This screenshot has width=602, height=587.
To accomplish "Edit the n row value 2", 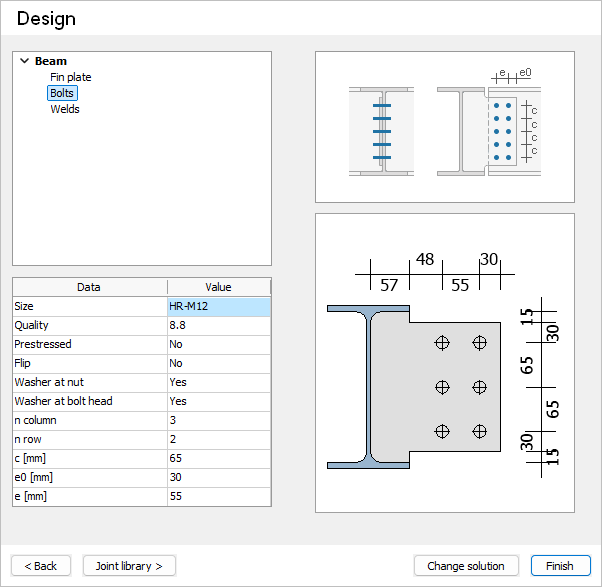I will (x=219, y=439).
